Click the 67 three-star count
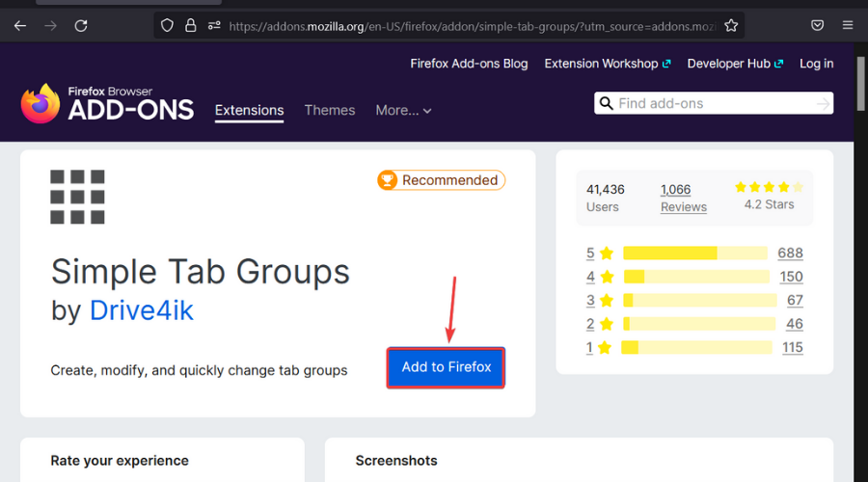Screen dimensions: 868x482 click(x=795, y=301)
